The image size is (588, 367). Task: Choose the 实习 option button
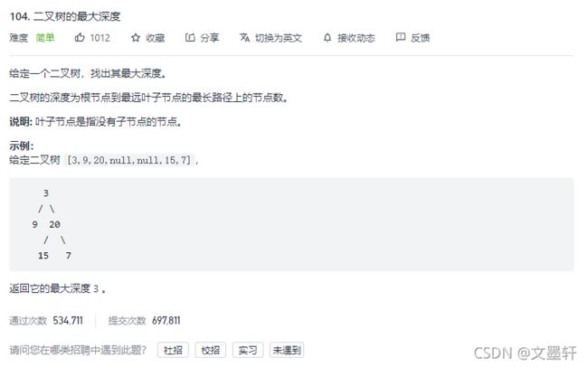pos(248,350)
